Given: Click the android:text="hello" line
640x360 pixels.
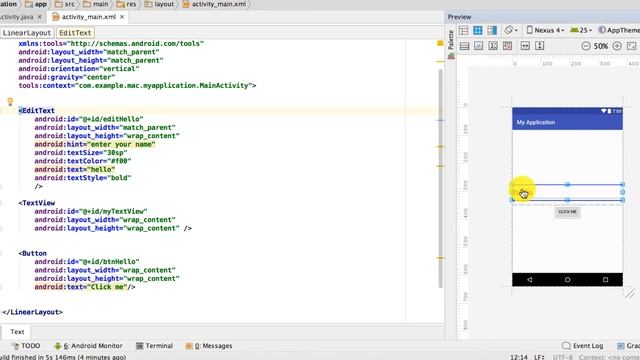Looking at the screenshot, I should 75,169.
